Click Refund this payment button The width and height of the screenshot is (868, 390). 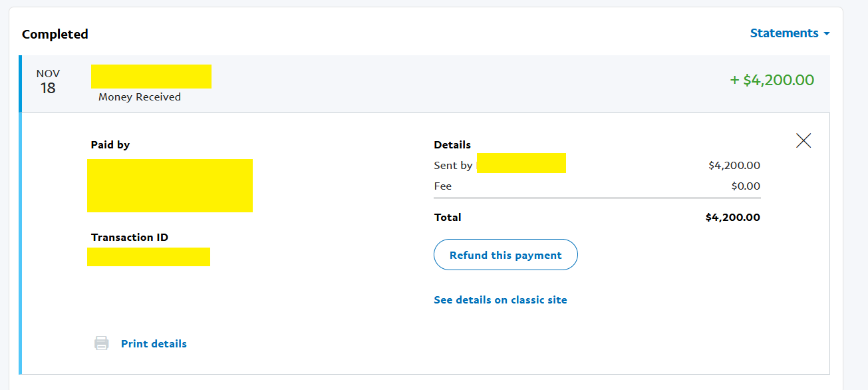point(506,255)
